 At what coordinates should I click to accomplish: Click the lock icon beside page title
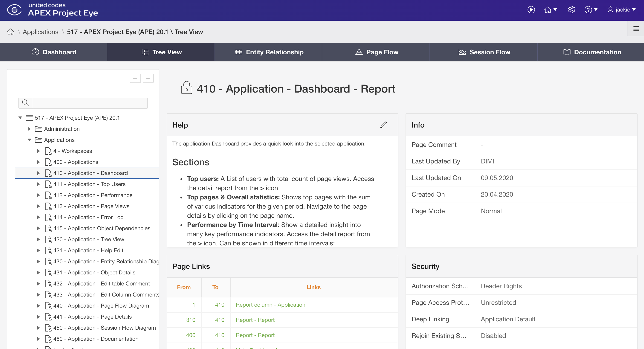[x=186, y=87]
